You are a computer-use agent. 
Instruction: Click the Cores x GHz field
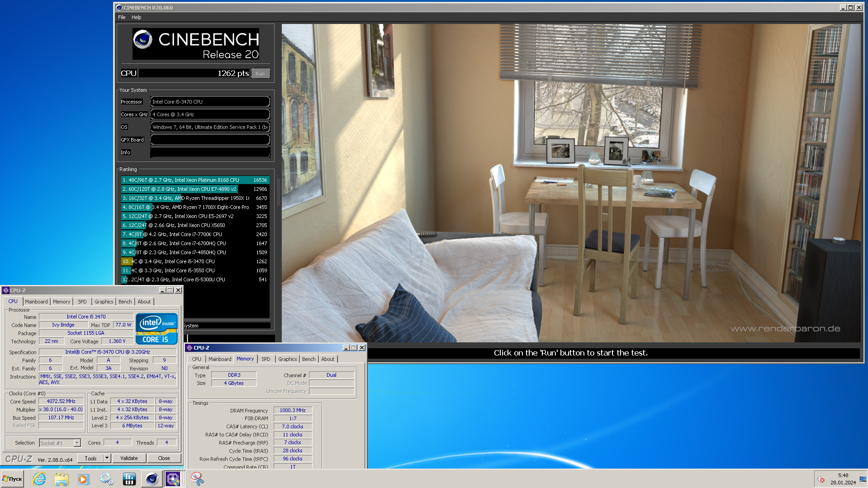click(x=210, y=114)
